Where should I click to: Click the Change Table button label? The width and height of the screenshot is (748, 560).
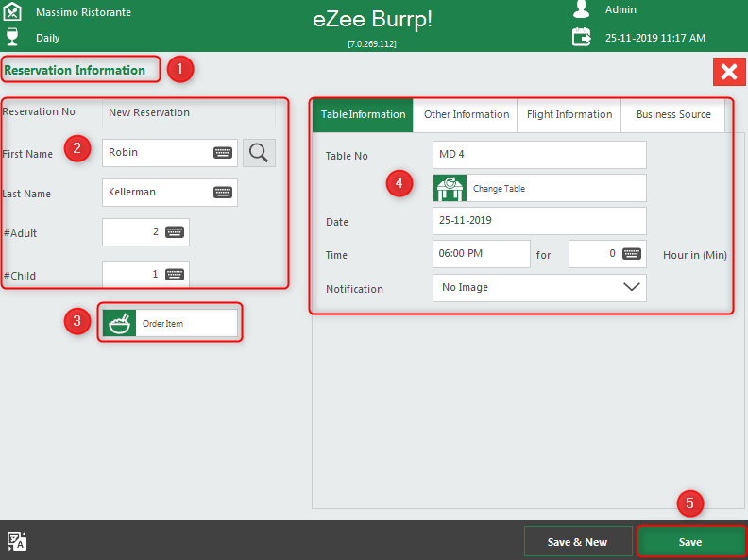click(499, 189)
